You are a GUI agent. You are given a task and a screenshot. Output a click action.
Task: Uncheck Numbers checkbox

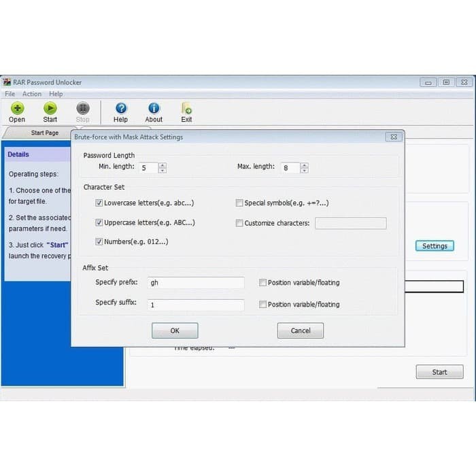(99, 241)
